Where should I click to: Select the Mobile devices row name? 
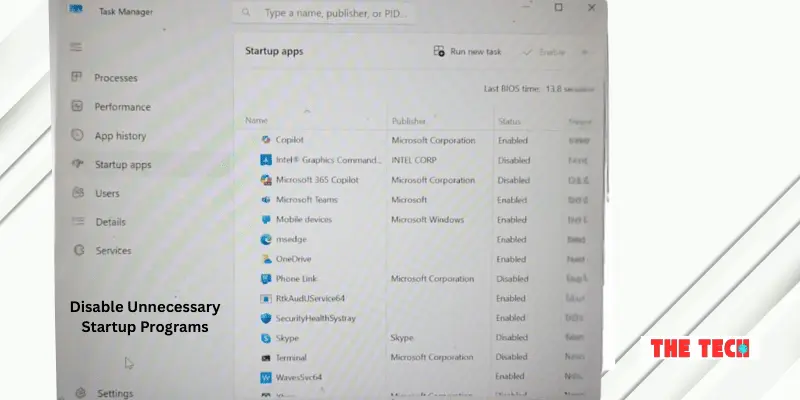click(x=304, y=219)
